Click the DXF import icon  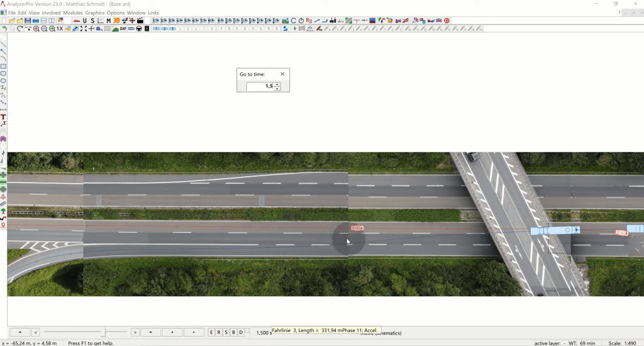coord(123,29)
